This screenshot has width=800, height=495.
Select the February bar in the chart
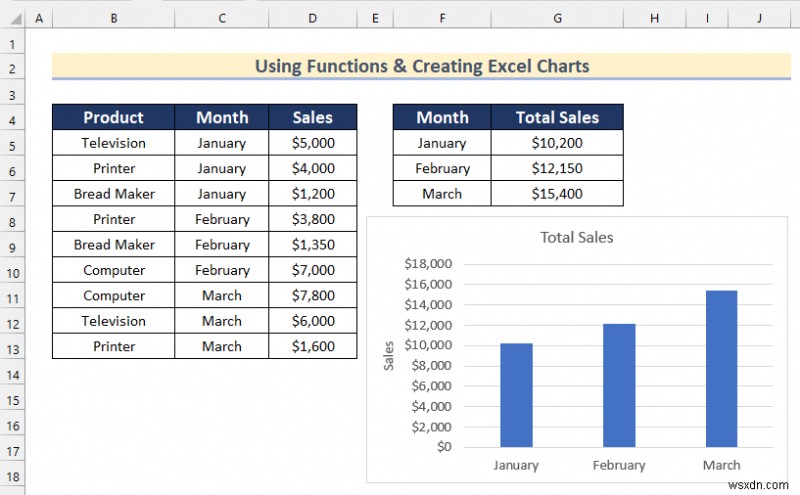tap(618, 385)
